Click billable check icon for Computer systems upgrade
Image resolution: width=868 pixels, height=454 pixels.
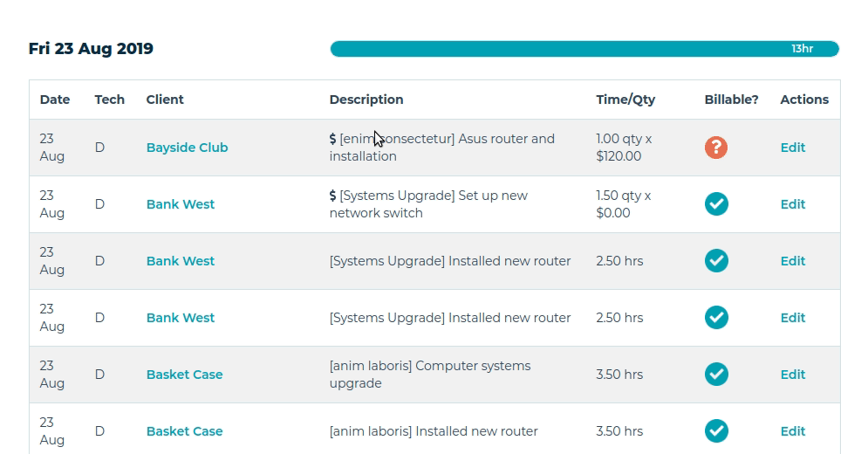[716, 375]
